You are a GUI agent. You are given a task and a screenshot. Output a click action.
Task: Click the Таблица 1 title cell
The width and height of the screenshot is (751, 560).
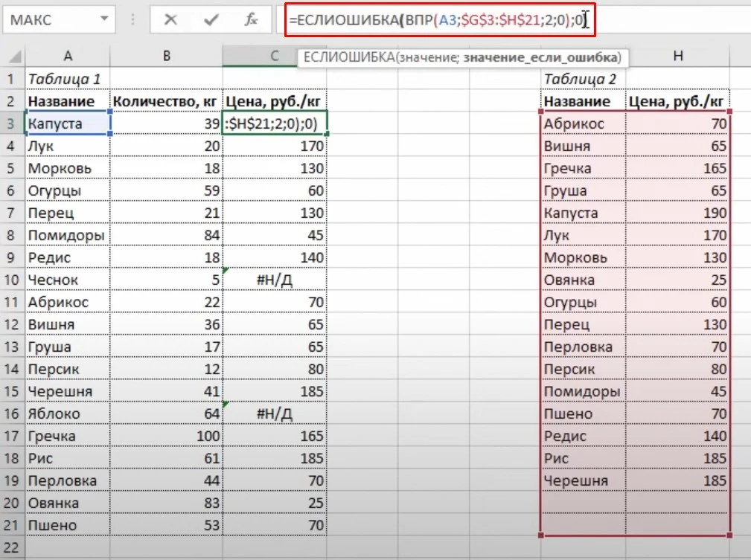(x=67, y=79)
